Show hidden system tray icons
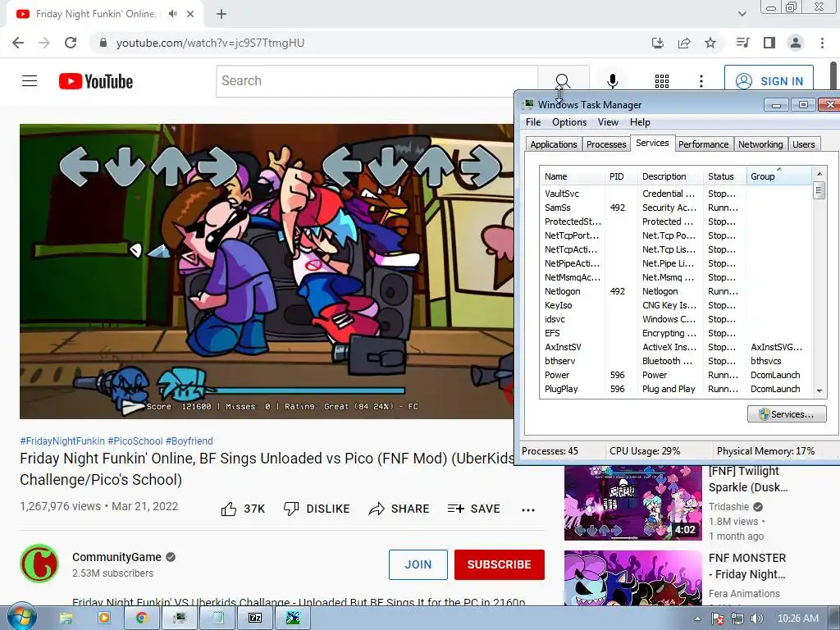Viewport: 840px width, 630px height. 697,619
